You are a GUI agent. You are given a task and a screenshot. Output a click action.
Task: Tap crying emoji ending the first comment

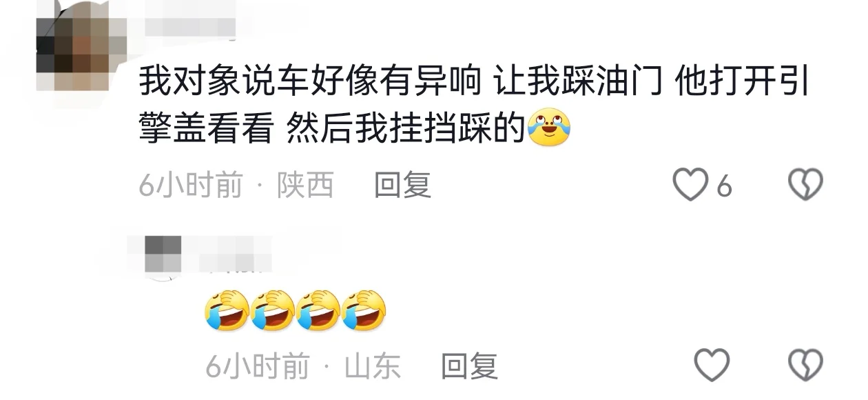(549, 126)
